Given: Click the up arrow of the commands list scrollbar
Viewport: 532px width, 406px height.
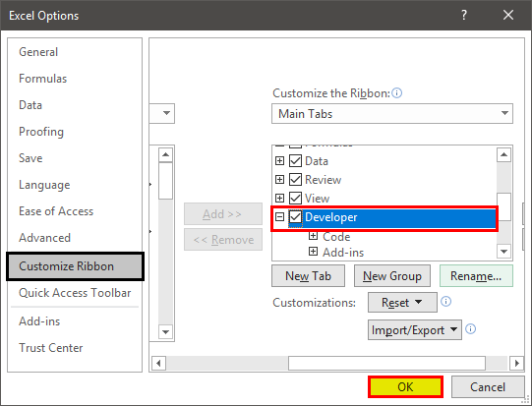Looking at the screenshot, I should click(x=165, y=155).
